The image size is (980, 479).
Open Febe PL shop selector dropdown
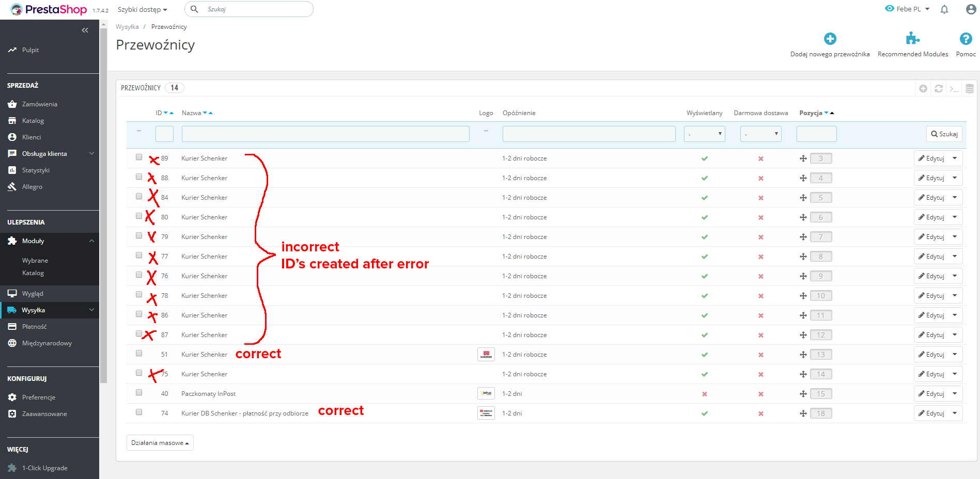point(907,9)
